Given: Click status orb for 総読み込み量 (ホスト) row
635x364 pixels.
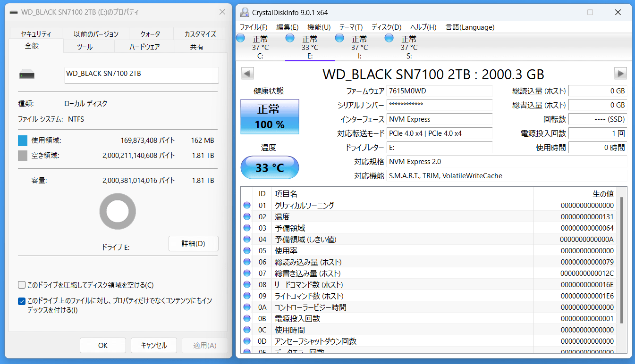Looking at the screenshot, I should [x=247, y=262].
